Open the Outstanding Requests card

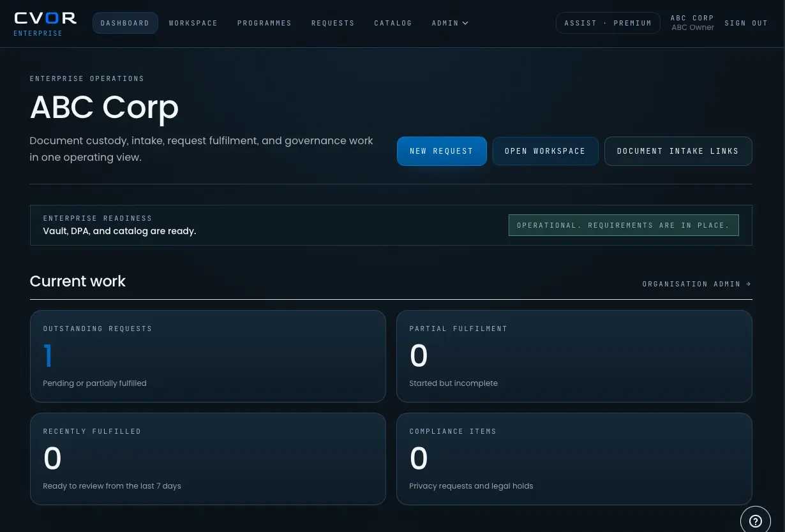(x=208, y=356)
